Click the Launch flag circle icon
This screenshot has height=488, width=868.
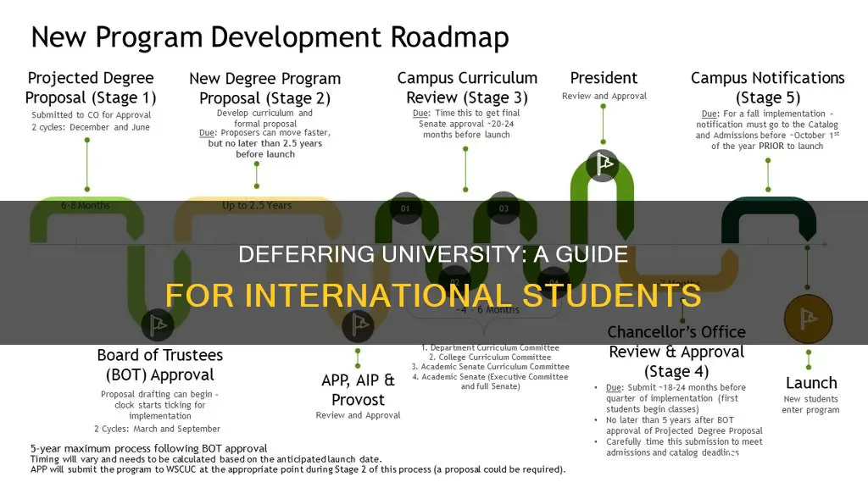808,319
